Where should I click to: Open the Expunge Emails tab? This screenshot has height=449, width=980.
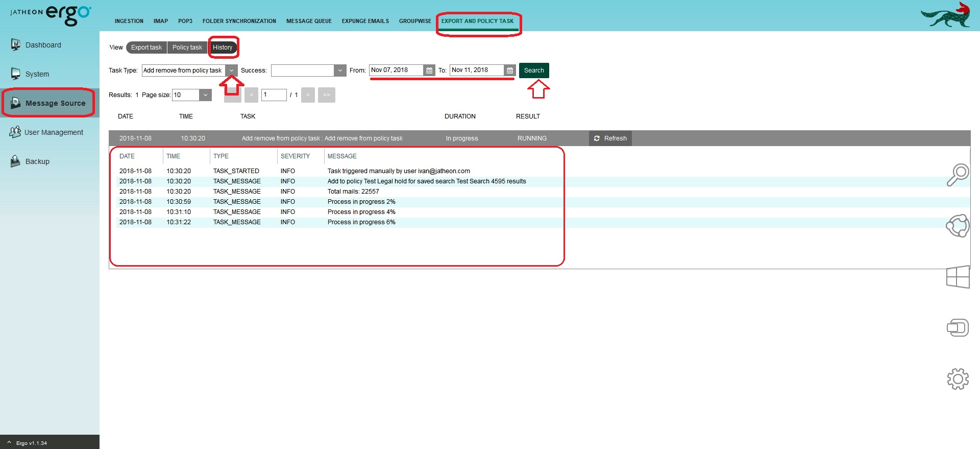pos(365,21)
